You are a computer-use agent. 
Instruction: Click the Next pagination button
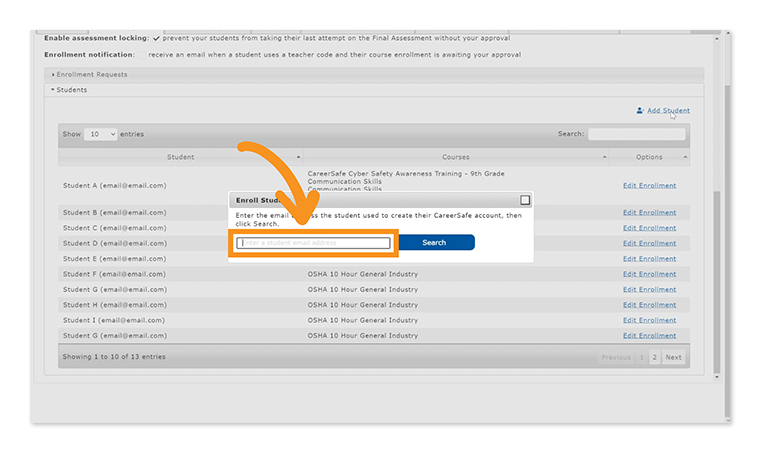pos(673,357)
